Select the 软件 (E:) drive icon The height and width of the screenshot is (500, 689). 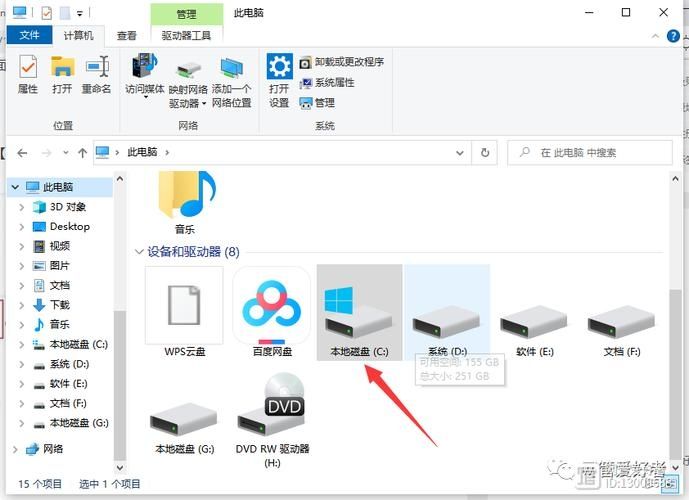(534, 330)
